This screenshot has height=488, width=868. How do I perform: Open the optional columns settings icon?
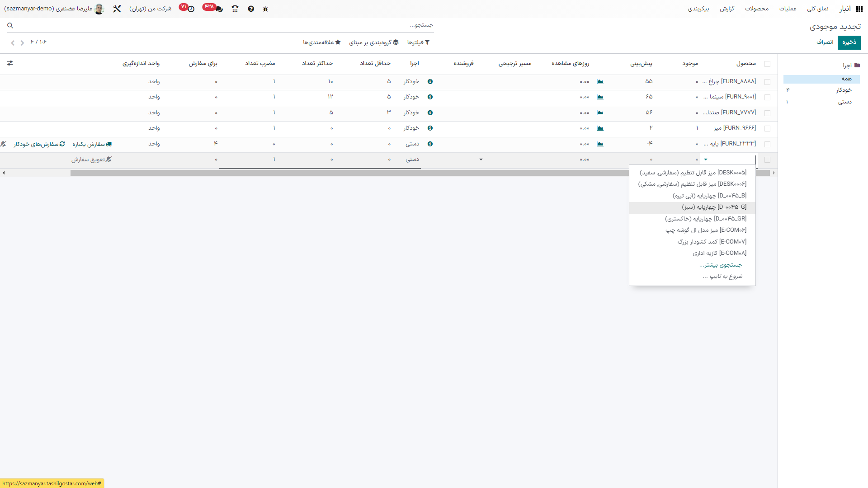tap(10, 63)
